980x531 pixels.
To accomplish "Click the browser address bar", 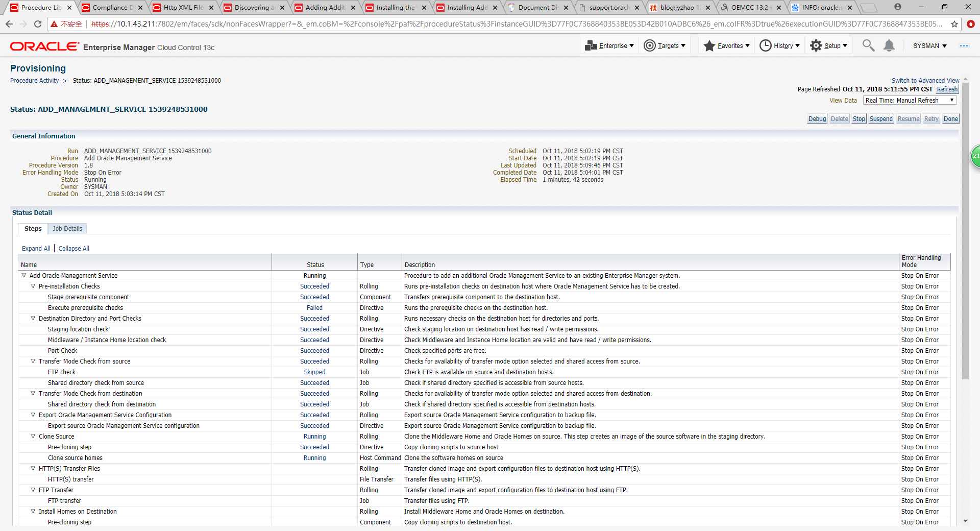I will [x=516, y=24].
